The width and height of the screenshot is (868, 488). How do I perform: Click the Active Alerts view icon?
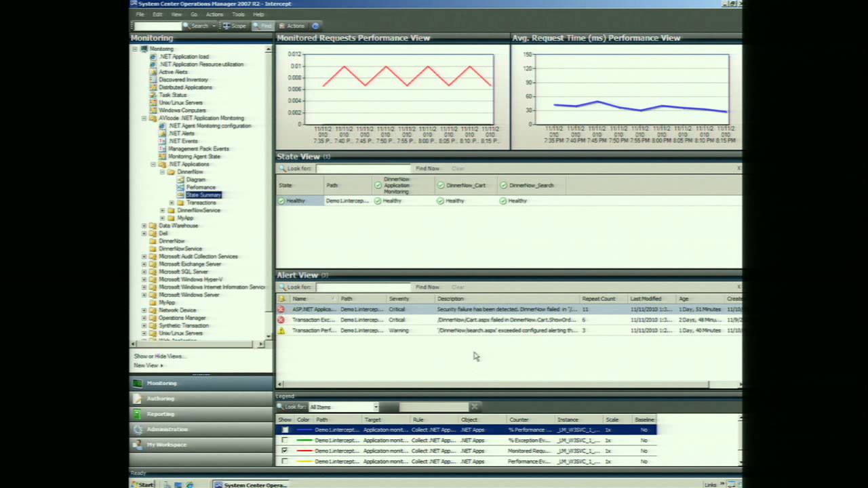[153, 72]
